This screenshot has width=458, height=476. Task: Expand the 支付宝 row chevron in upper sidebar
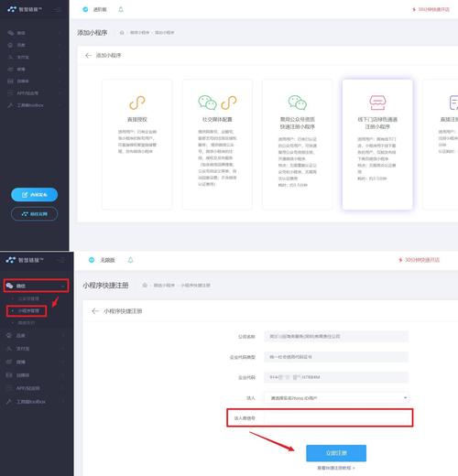pyautogui.click(x=60, y=57)
